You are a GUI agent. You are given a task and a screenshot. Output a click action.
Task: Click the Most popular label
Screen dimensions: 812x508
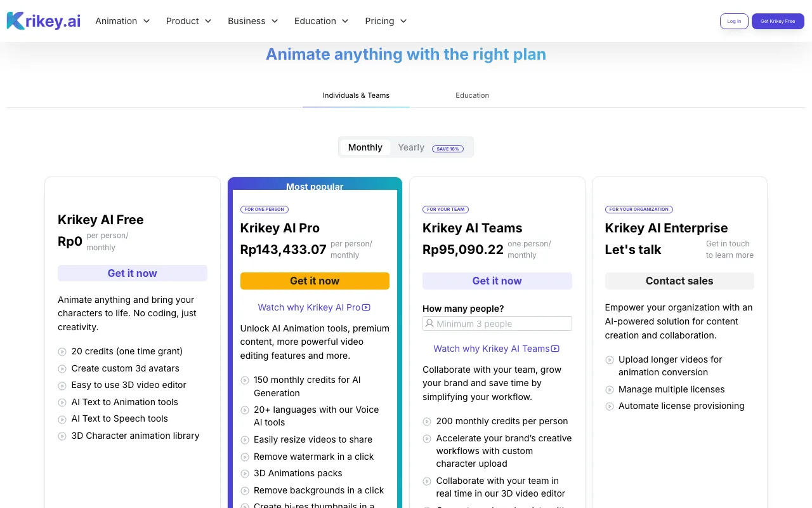point(315,187)
